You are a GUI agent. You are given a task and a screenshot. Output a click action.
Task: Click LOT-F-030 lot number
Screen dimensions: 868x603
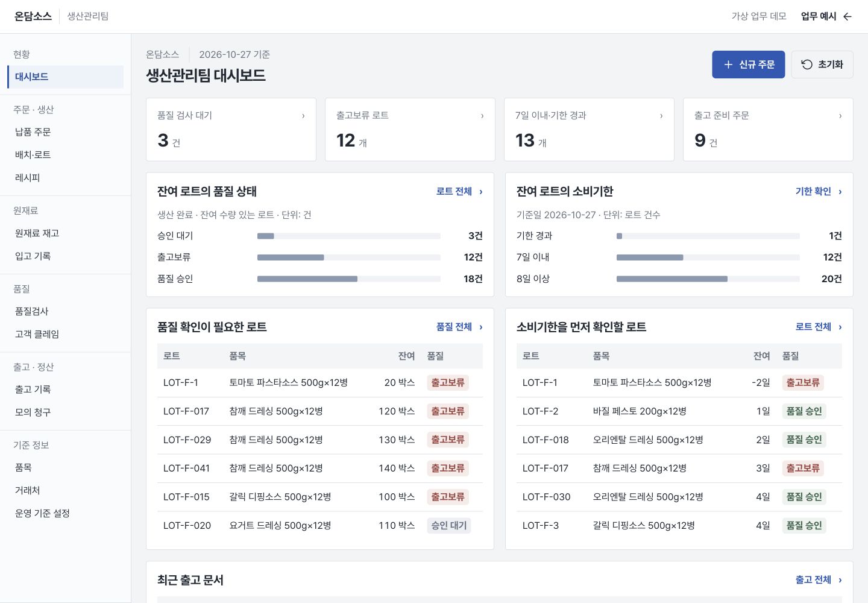[x=546, y=497]
